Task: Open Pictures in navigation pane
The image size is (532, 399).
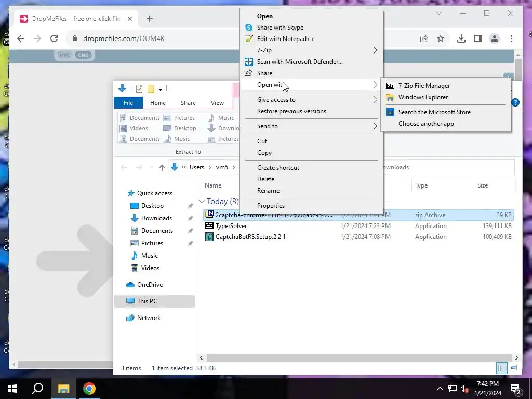Action: click(x=152, y=243)
